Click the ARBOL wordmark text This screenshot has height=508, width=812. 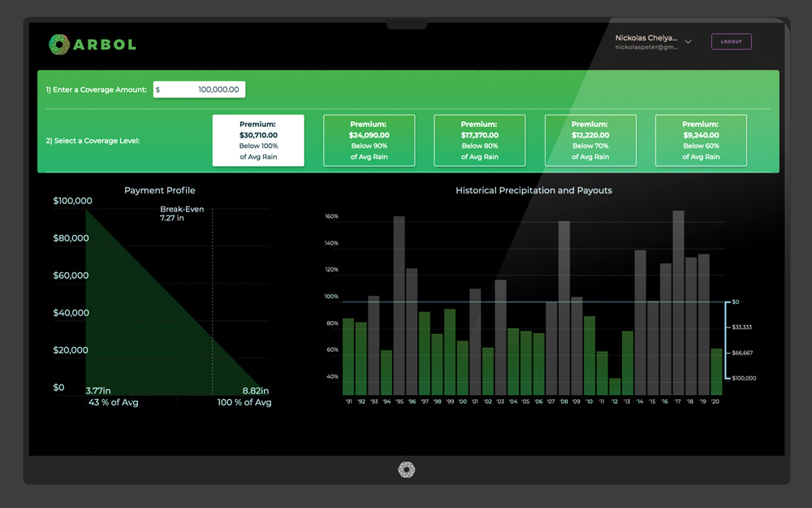point(105,45)
